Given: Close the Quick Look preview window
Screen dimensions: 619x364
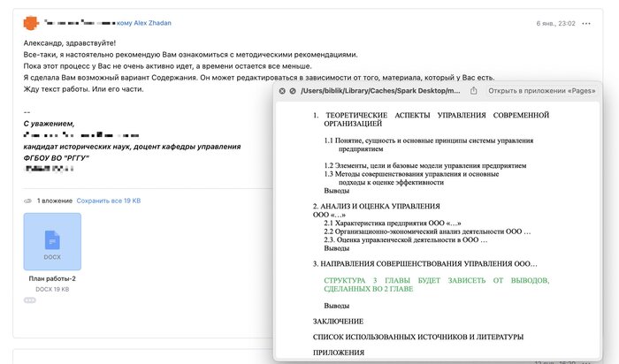Looking at the screenshot, I should [282, 91].
